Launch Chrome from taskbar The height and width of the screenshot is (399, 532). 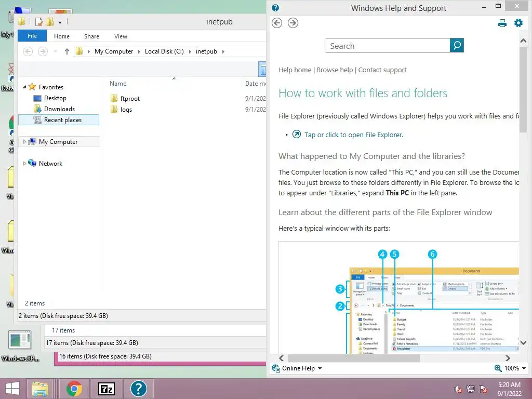click(x=74, y=389)
